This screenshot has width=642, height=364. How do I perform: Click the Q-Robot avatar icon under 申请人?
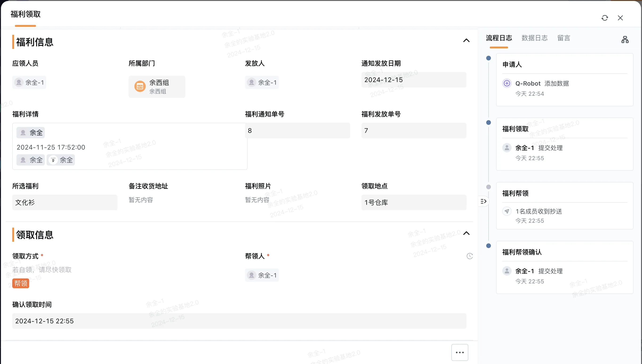pyautogui.click(x=507, y=83)
